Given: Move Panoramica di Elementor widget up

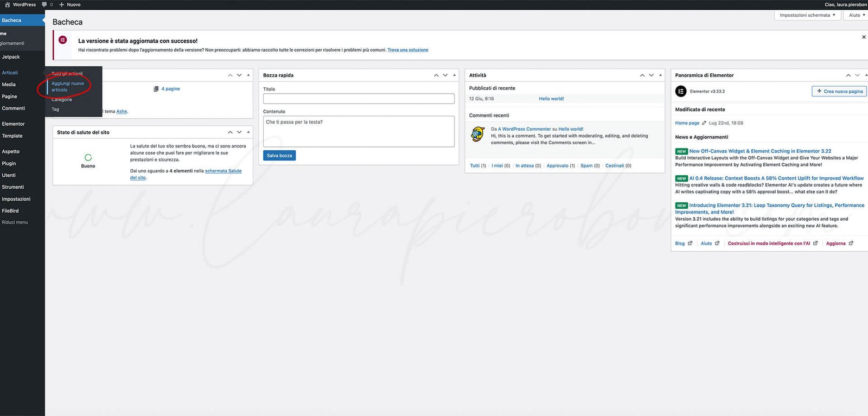Looking at the screenshot, I should [x=848, y=75].
